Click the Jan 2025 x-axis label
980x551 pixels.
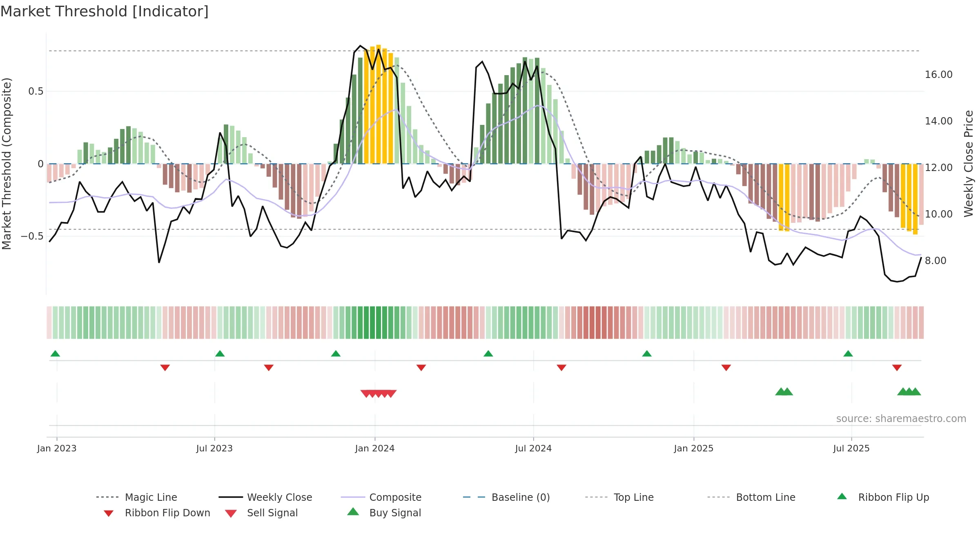[x=694, y=448]
